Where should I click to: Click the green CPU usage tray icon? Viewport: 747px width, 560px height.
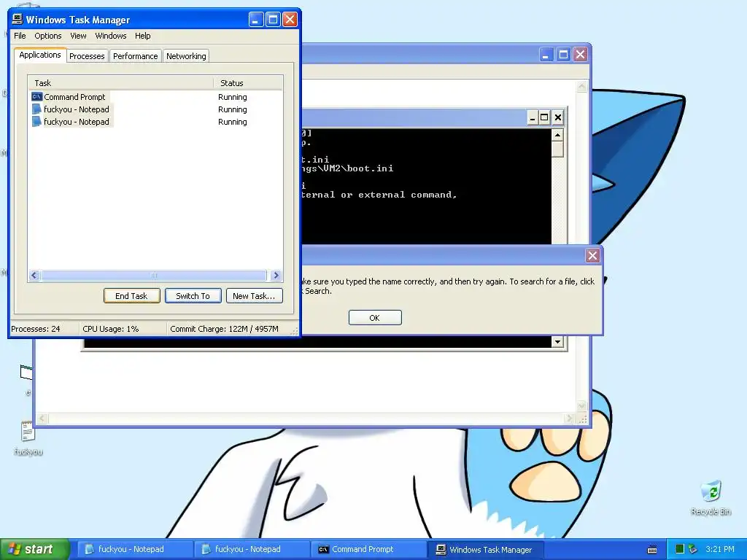tap(680, 549)
